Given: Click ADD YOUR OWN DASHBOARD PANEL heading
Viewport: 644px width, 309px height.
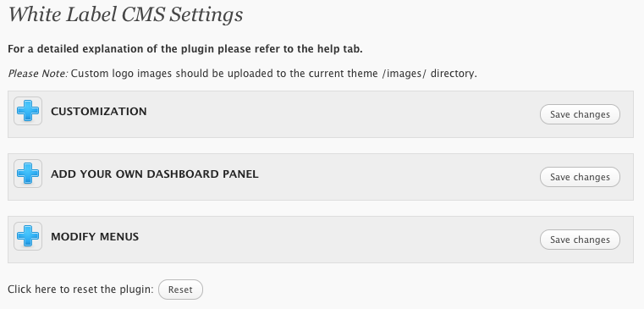Looking at the screenshot, I should click(154, 174).
